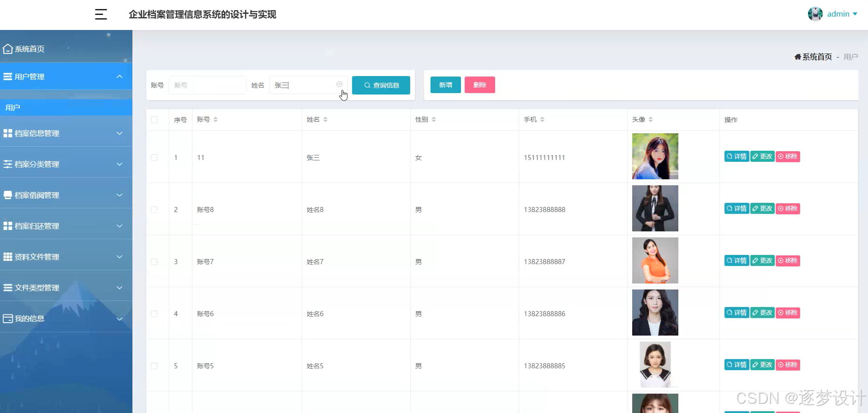868x413 pixels.
Task: View 详情 for 张三
Action: point(736,157)
